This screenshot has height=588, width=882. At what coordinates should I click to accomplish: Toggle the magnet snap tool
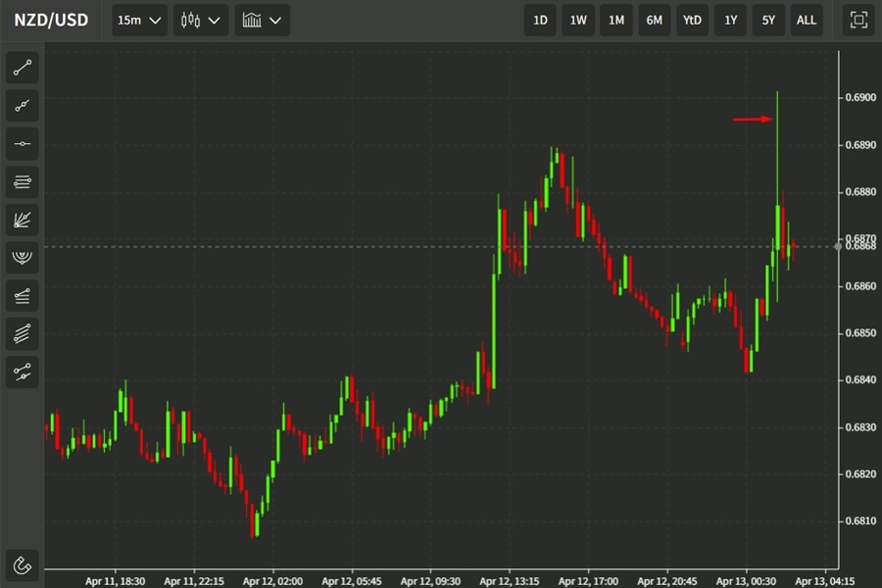[x=22, y=565]
